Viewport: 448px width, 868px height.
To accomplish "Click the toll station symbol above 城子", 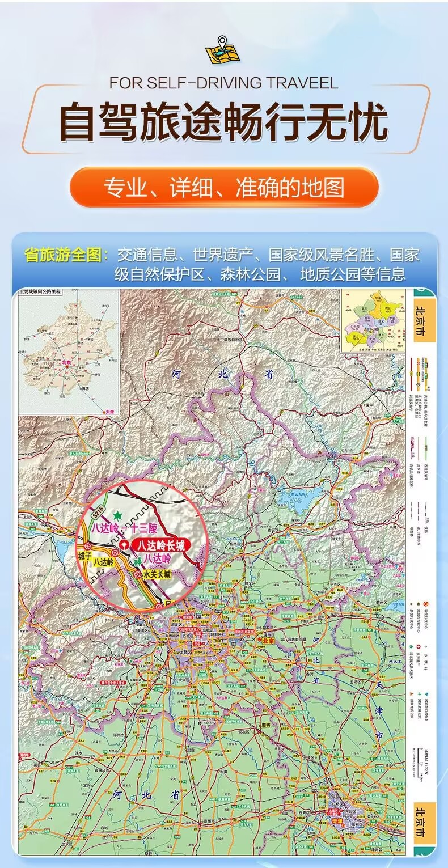I will [x=87, y=546].
